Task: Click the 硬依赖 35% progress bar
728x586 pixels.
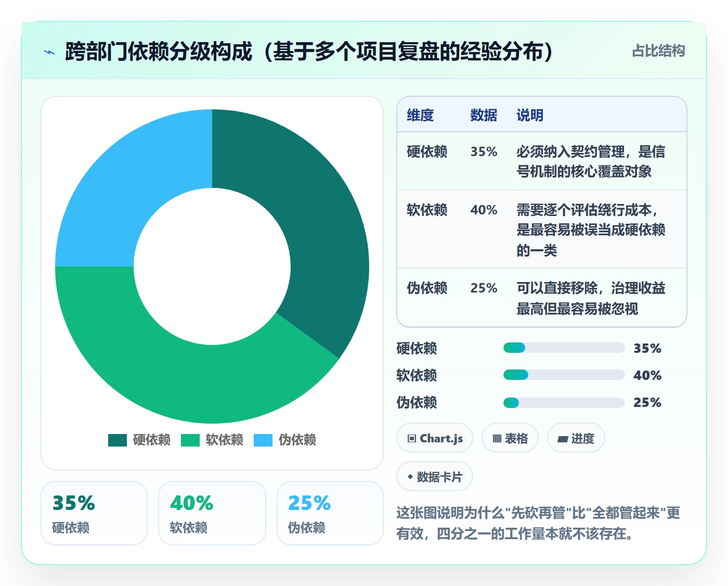Action: pyautogui.click(x=564, y=348)
